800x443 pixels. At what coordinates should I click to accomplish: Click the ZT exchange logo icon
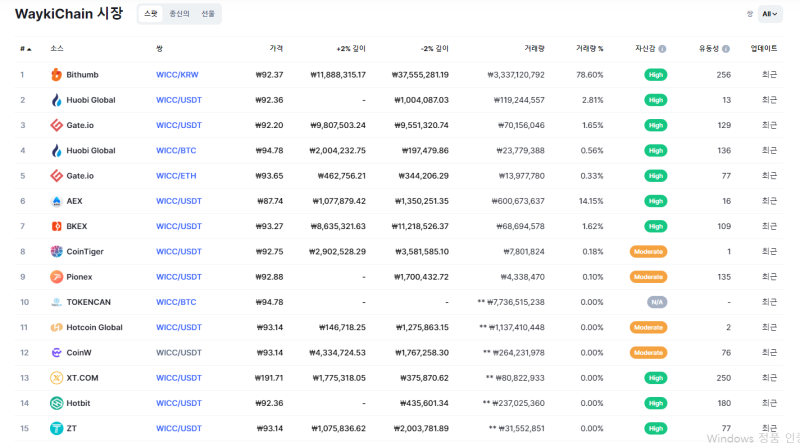[x=56, y=428]
